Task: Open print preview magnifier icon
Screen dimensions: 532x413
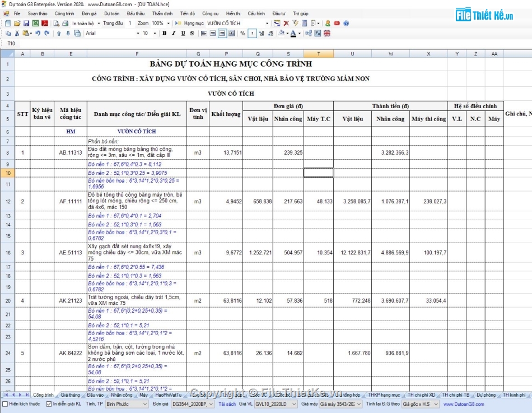Action: click(x=57, y=23)
